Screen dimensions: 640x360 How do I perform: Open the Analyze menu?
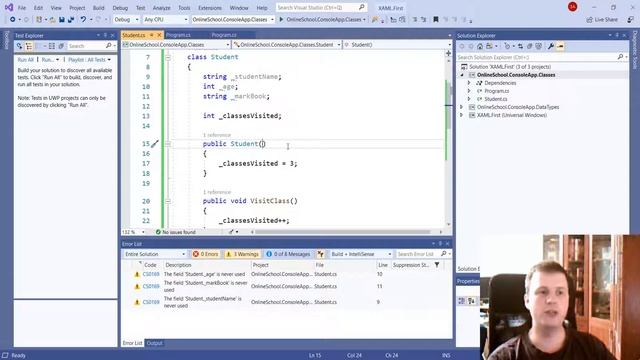(x=162, y=8)
